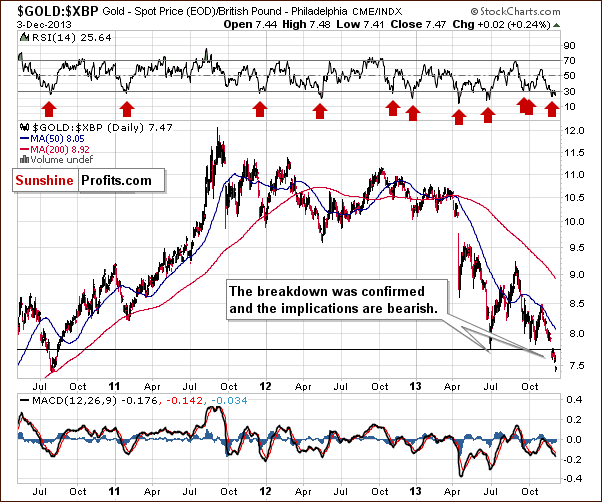Click year 13 on price panel time axis
This screenshot has height=502, width=602.
click(x=416, y=386)
